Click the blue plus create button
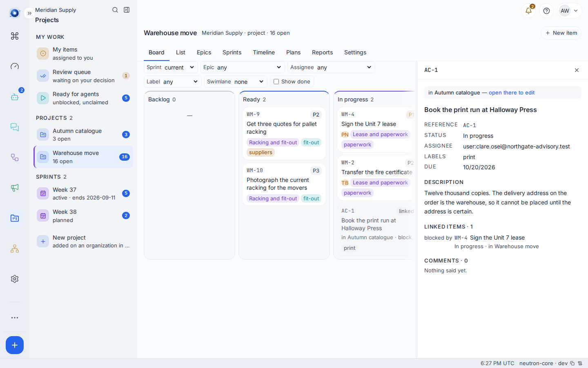The image size is (588, 368). [15, 345]
